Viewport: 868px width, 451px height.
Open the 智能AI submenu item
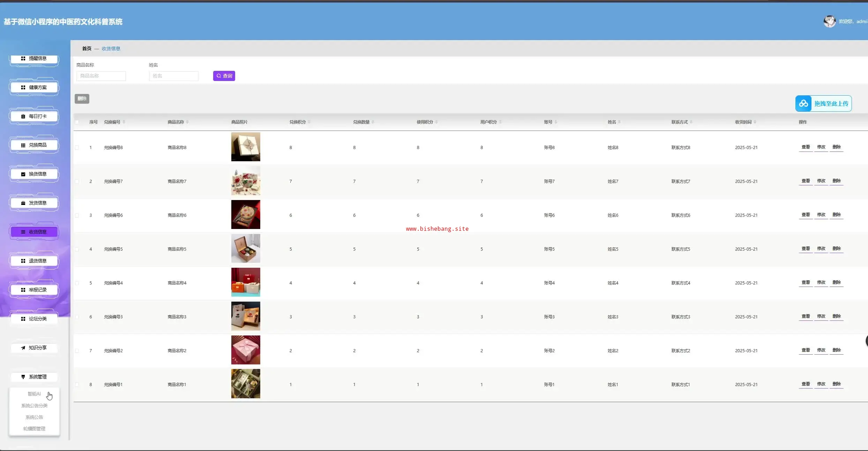coord(34,394)
